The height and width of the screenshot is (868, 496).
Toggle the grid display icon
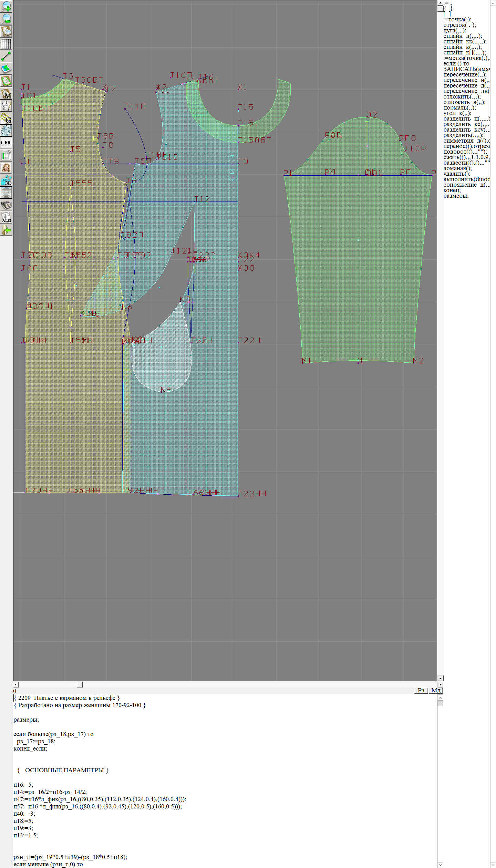coord(6,43)
